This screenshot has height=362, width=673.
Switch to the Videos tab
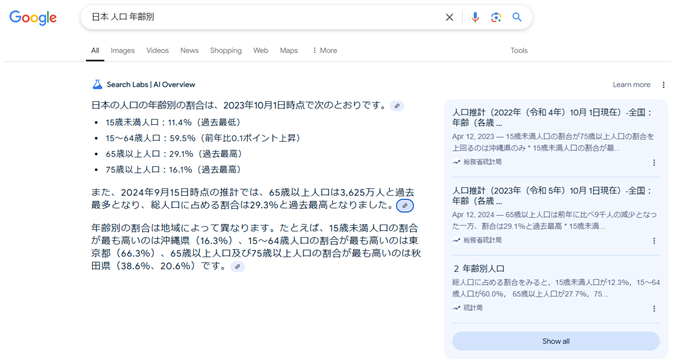coord(158,51)
